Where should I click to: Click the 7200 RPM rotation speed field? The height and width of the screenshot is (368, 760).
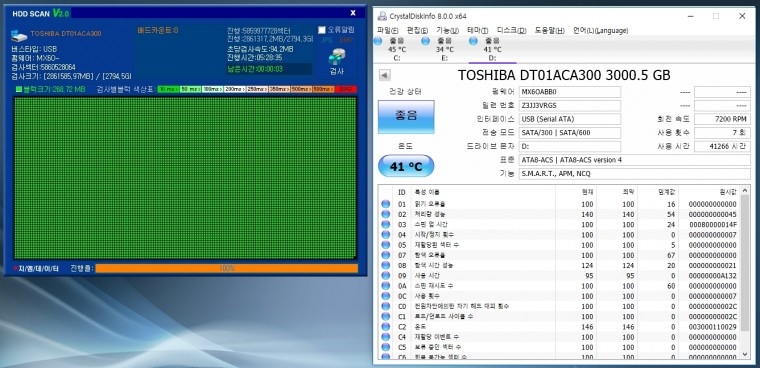point(722,119)
